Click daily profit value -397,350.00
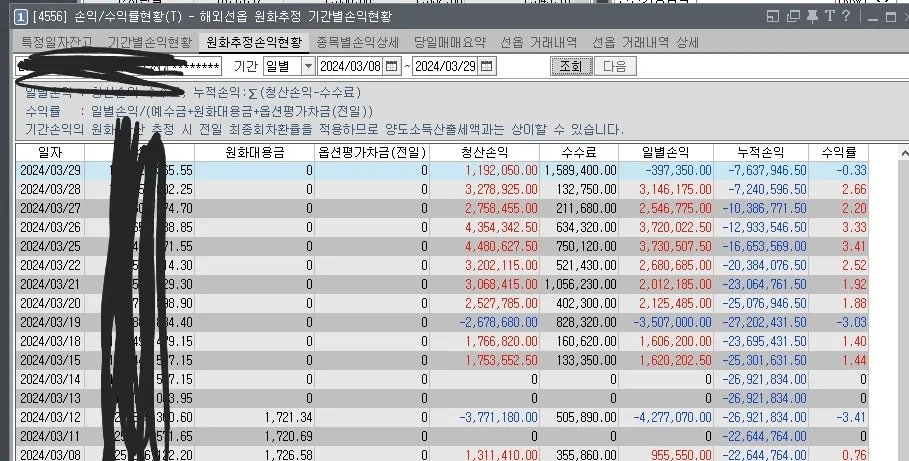The height and width of the screenshot is (461, 909). (678, 170)
